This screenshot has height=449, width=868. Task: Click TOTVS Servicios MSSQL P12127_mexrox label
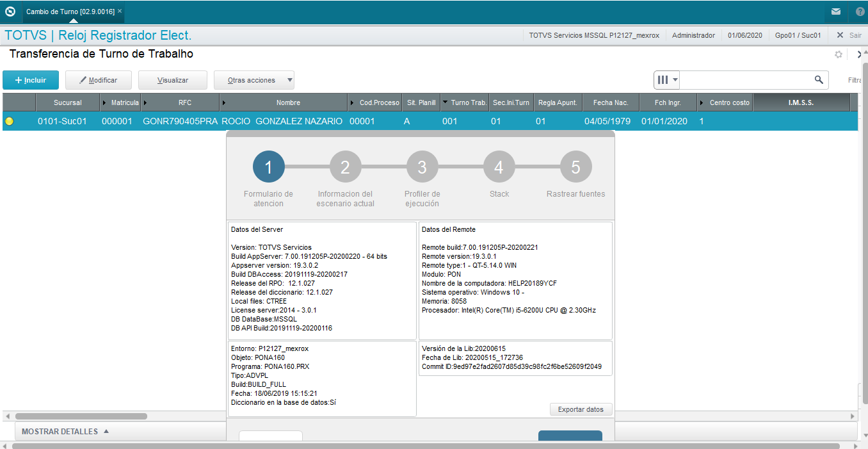[594, 35]
